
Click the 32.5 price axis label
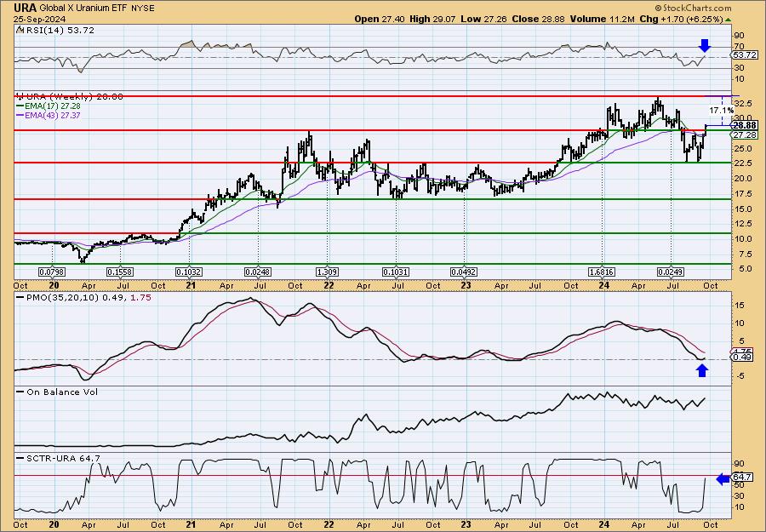coord(741,103)
